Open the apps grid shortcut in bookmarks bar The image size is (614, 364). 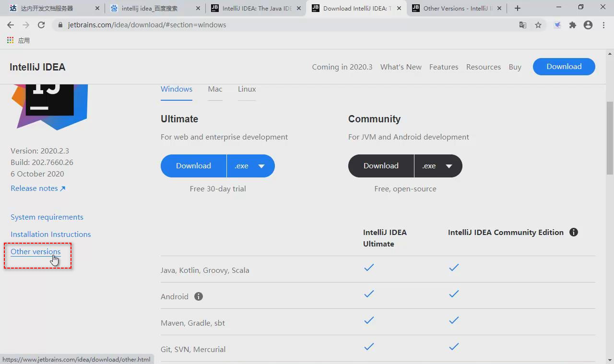[x=11, y=40]
